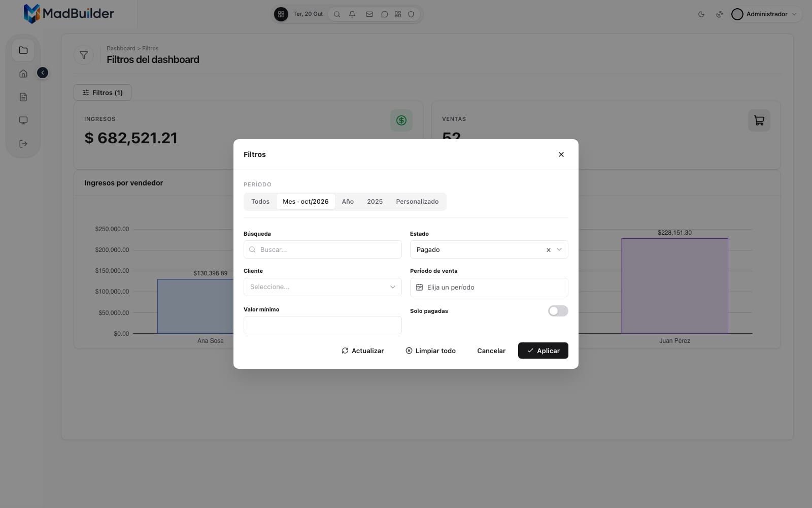Image resolution: width=812 pixels, height=508 pixels.
Task: Click the shield icon in top bar
Action: [411, 14]
